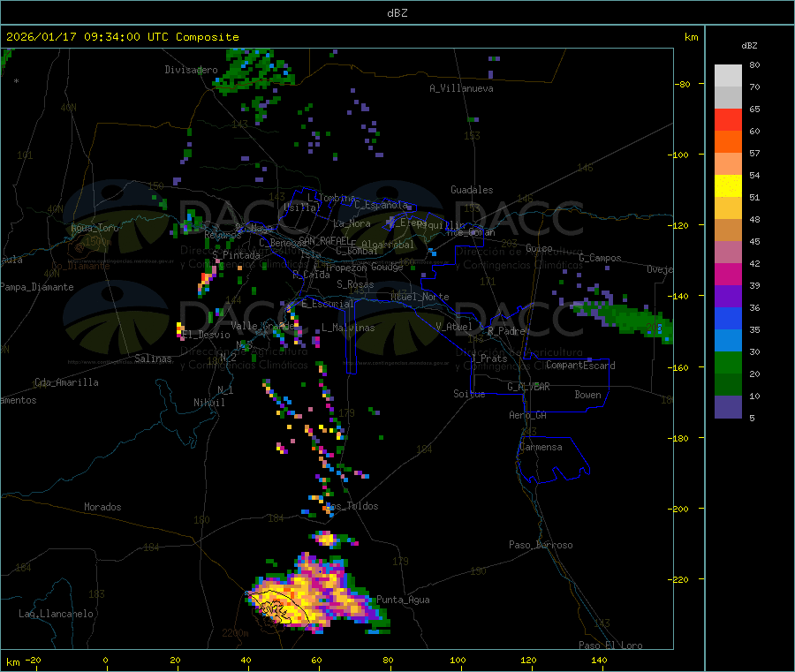
Task: Select the 'Atuel_Norte' label
Action: point(420,297)
